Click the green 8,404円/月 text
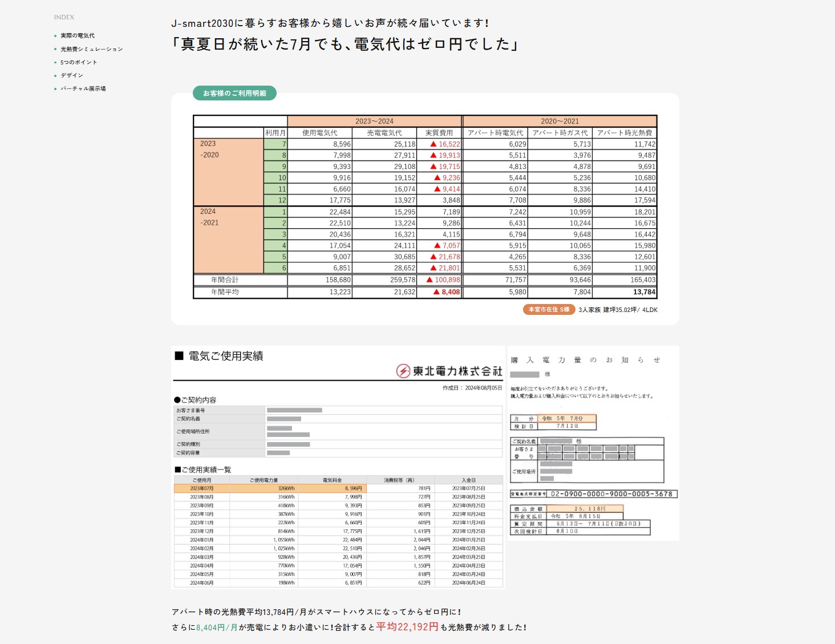Screen dimensions: 835x644 coord(217,627)
